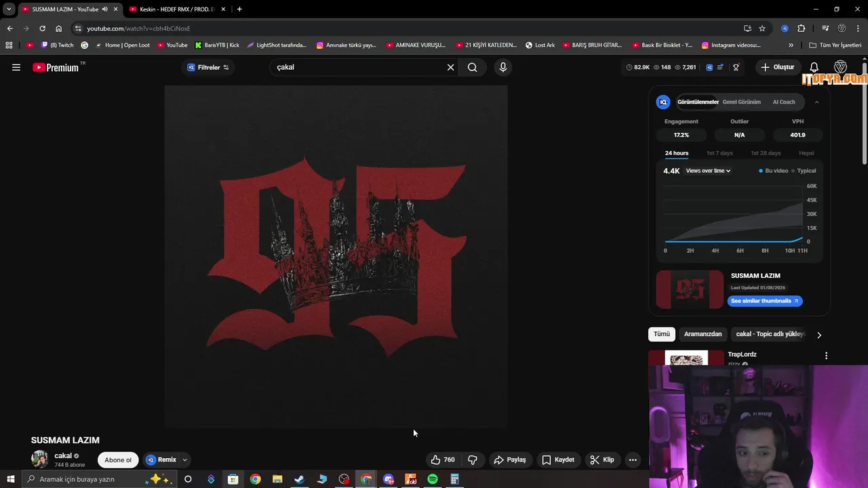868x488 pixels.
Task: Open Chrome extensions puzzle icon
Action: 802,28
